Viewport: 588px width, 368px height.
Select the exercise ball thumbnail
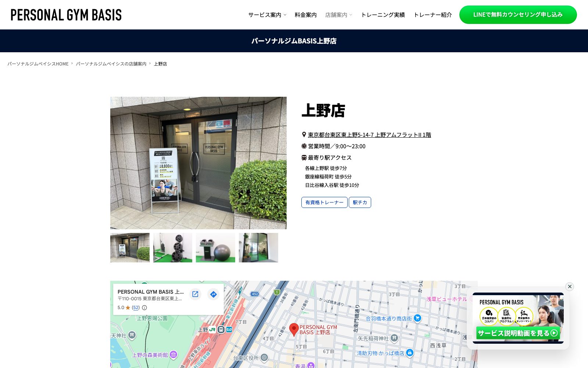click(215, 248)
